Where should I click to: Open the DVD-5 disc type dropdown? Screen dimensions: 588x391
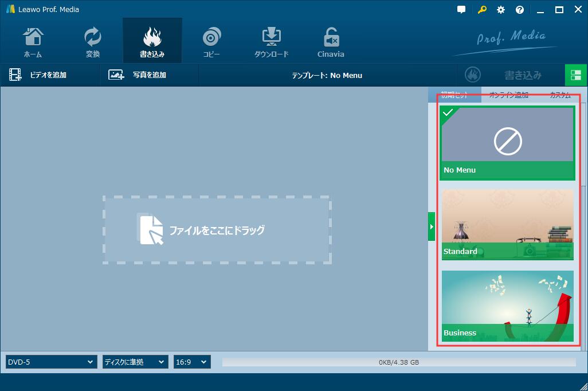pos(52,362)
